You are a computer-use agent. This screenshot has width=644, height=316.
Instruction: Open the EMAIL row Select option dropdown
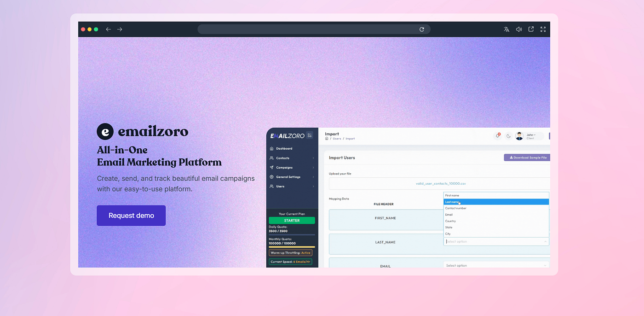[496, 265]
